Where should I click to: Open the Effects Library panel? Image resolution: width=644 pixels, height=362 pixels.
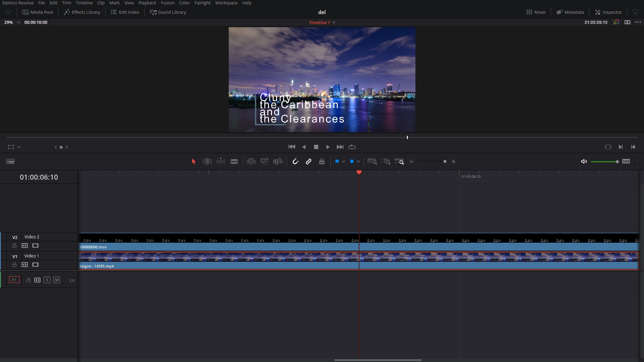point(82,12)
